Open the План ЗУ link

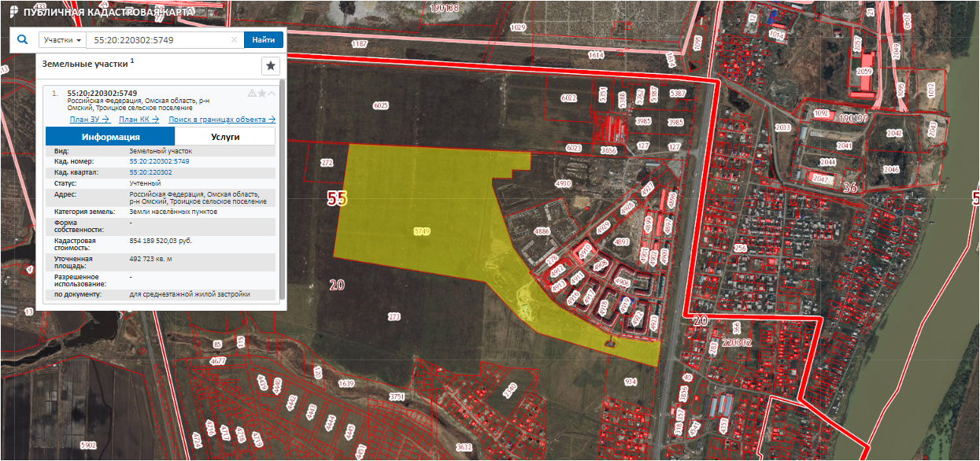pos(91,120)
